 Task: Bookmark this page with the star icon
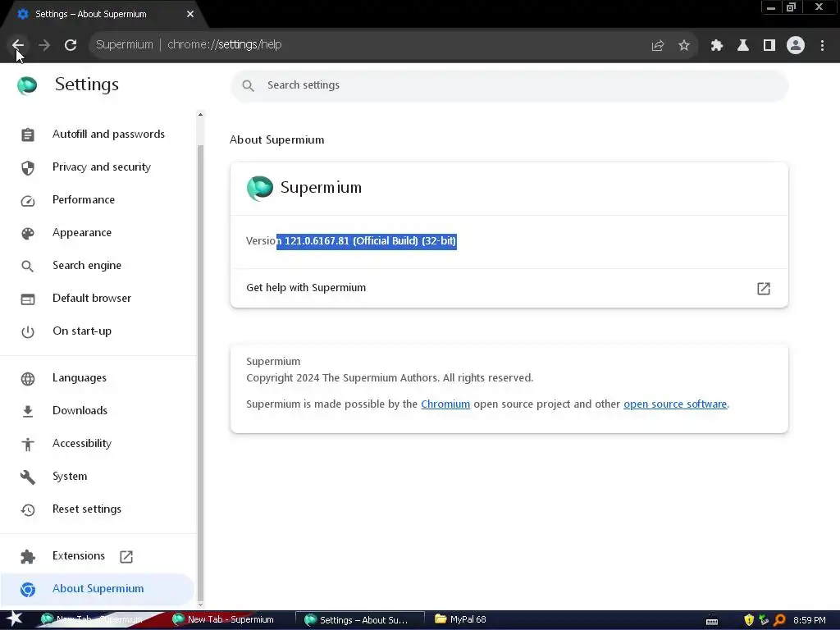684,46
